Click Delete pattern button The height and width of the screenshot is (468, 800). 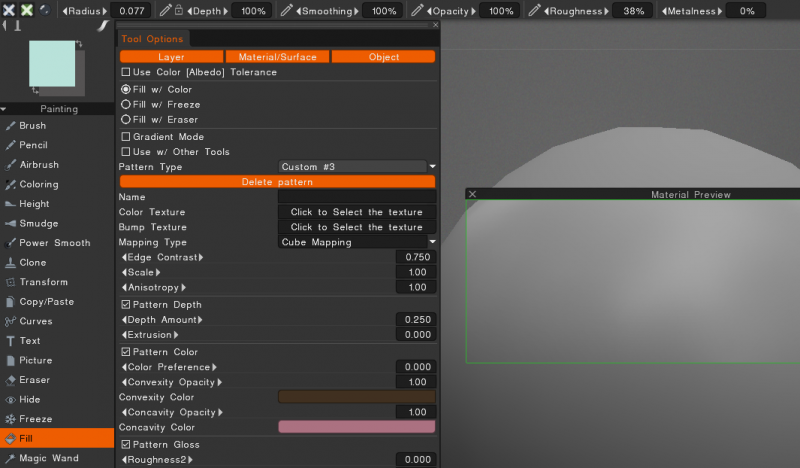click(x=278, y=182)
